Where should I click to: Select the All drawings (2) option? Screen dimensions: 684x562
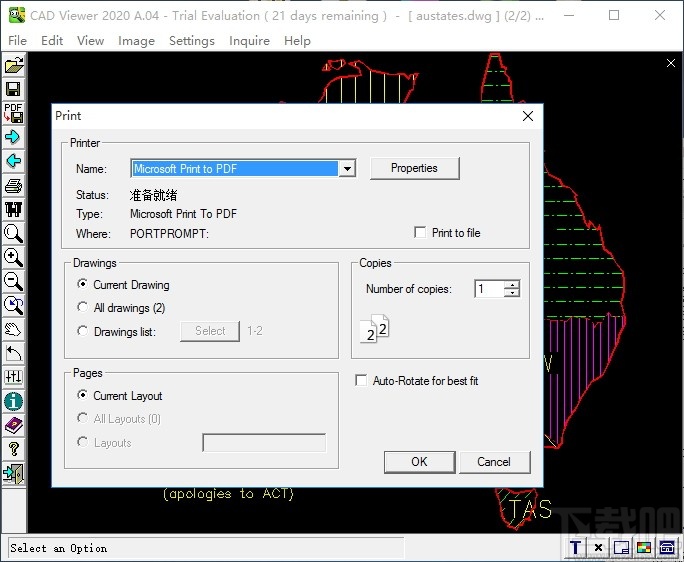[x=82, y=307]
